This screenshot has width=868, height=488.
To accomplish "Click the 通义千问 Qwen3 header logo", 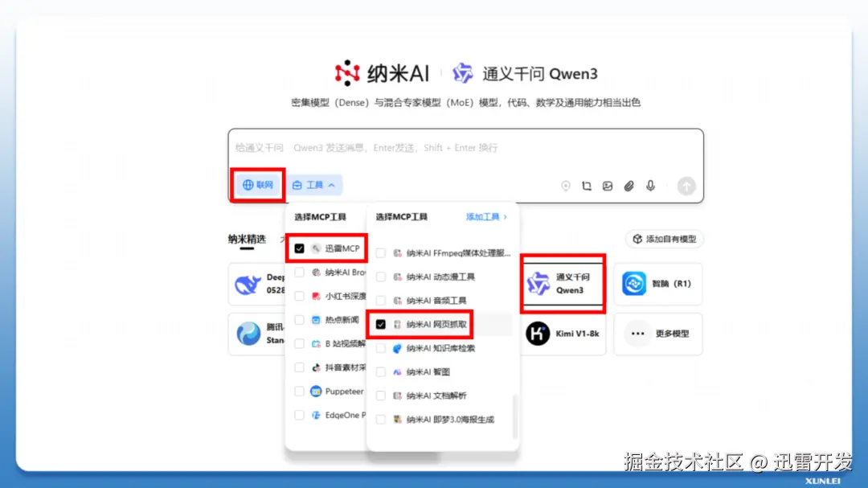I will click(x=462, y=73).
